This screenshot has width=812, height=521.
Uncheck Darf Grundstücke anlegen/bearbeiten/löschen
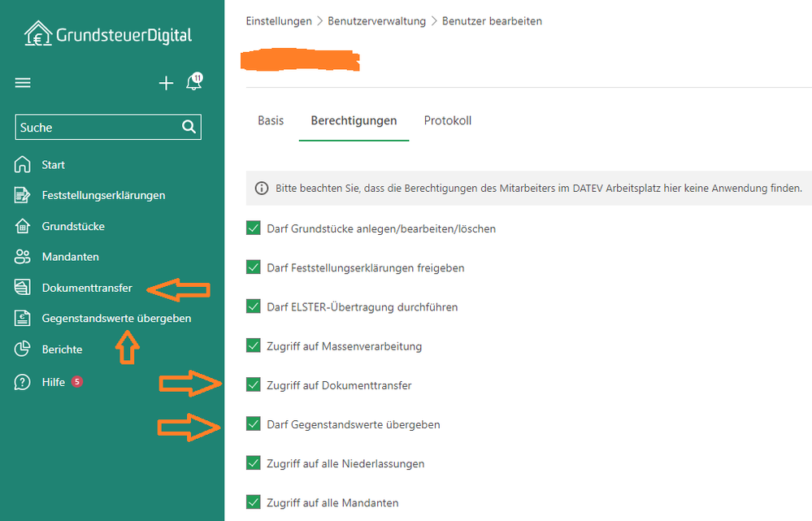point(253,228)
